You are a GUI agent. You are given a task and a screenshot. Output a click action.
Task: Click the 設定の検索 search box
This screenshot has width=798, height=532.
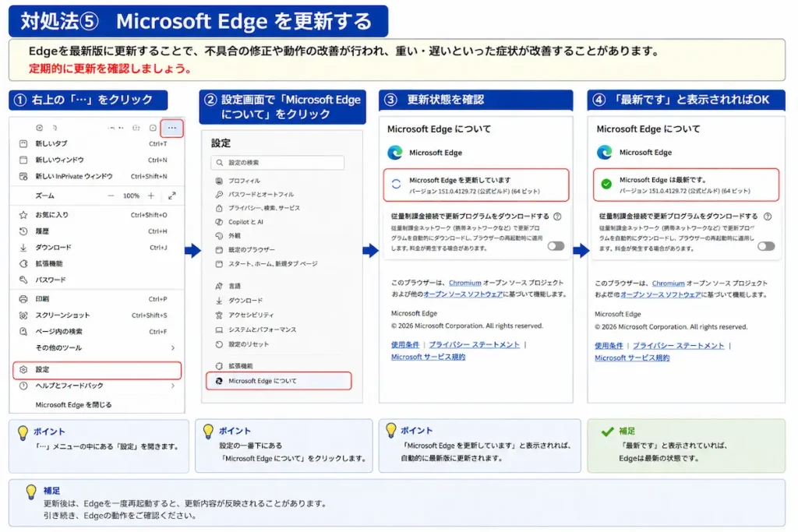point(277,163)
